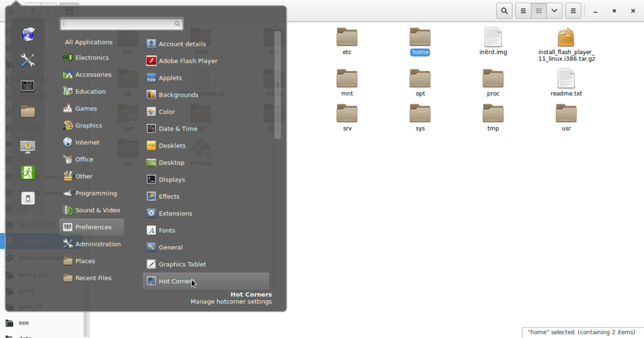Select the Accessories category
The width and height of the screenshot is (644, 338).
pyautogui.click(x=92, y=74)
